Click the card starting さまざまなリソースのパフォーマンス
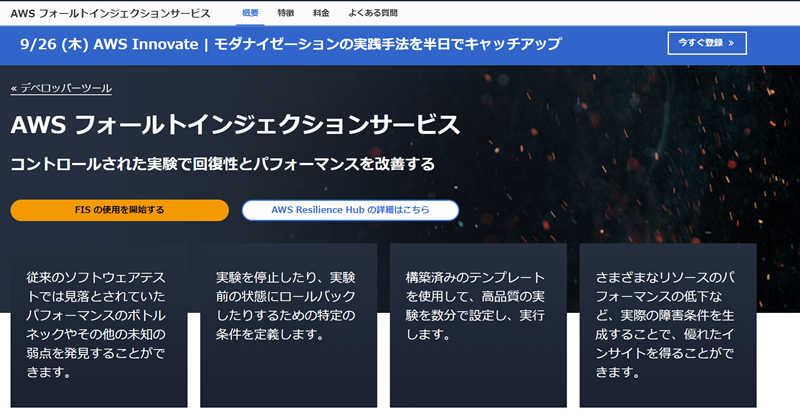This screenshot has height=419, width=800. coord(668,325)
